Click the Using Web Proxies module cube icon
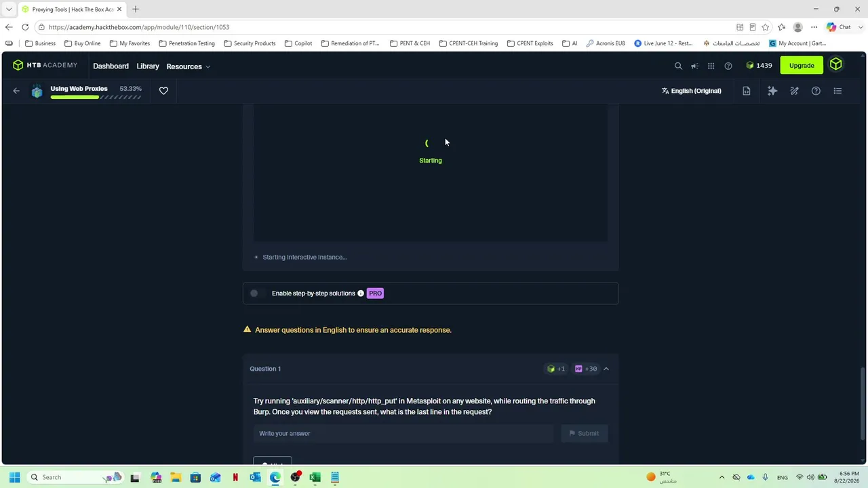 click(x=37, y=91)
